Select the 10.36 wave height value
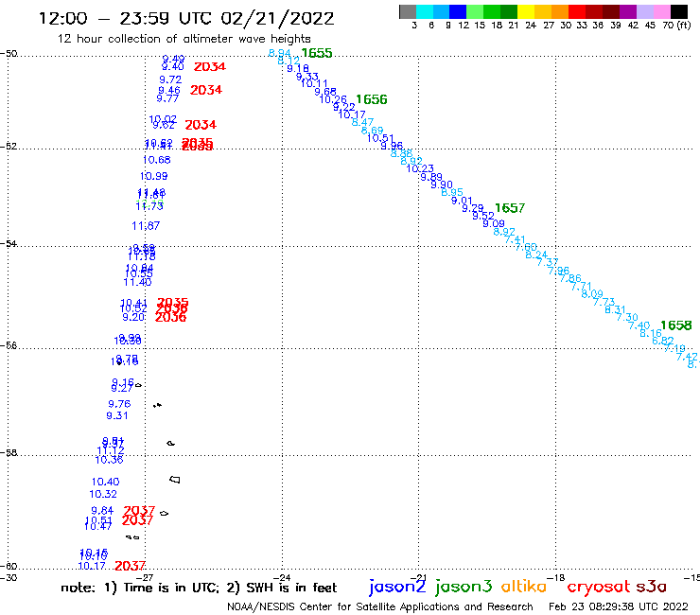This screenshot has width=700, height=615. (x=109, y=460)
